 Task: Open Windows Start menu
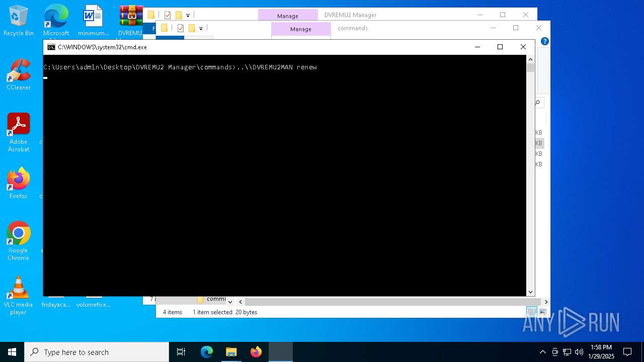click(x=12, y=352)
